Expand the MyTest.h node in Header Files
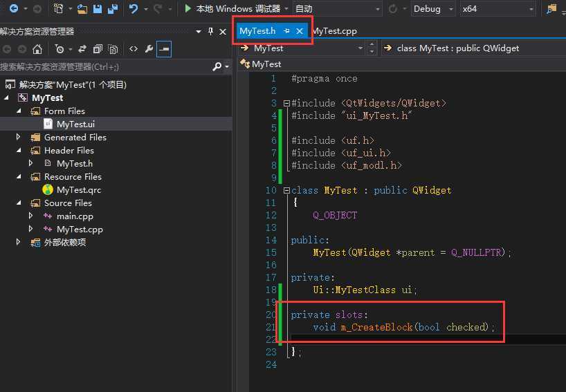Image resolution: width=566 pixels, height=392 pixels. [30, 163]
